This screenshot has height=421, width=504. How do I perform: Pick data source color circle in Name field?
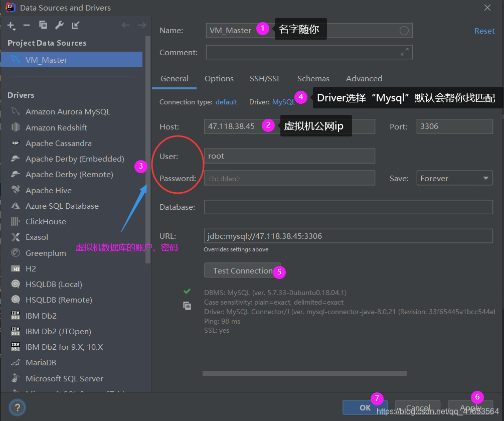(404, 31)
